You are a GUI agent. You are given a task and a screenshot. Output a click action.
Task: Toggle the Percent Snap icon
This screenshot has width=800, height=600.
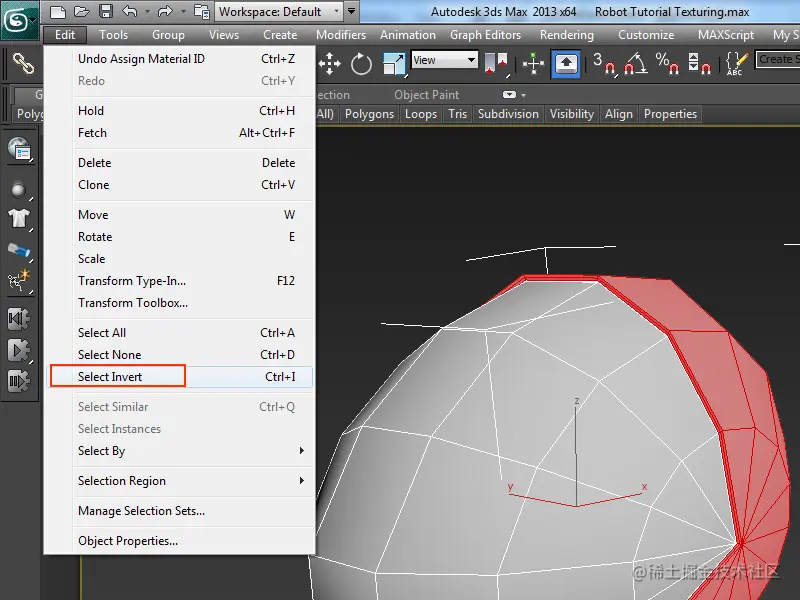click(x=667, y=64)
